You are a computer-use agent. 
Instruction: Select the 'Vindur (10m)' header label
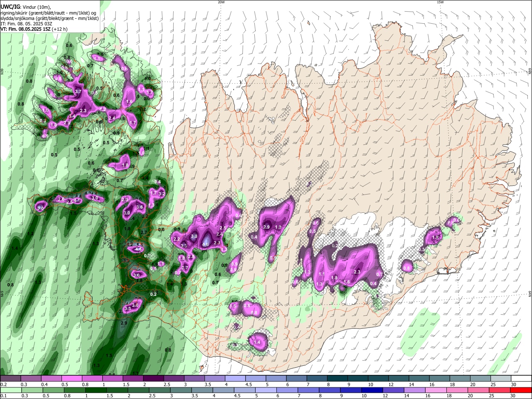coord(37,7)
